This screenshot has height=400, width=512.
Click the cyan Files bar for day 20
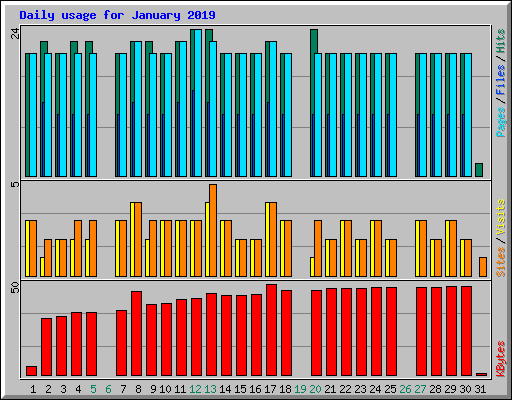(318, 115)
